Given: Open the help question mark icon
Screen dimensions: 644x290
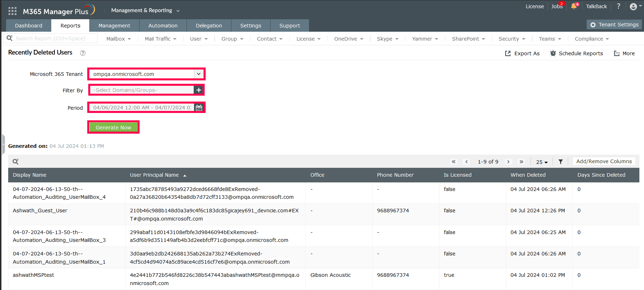Looking at the screenshot, I should [618, 6].
